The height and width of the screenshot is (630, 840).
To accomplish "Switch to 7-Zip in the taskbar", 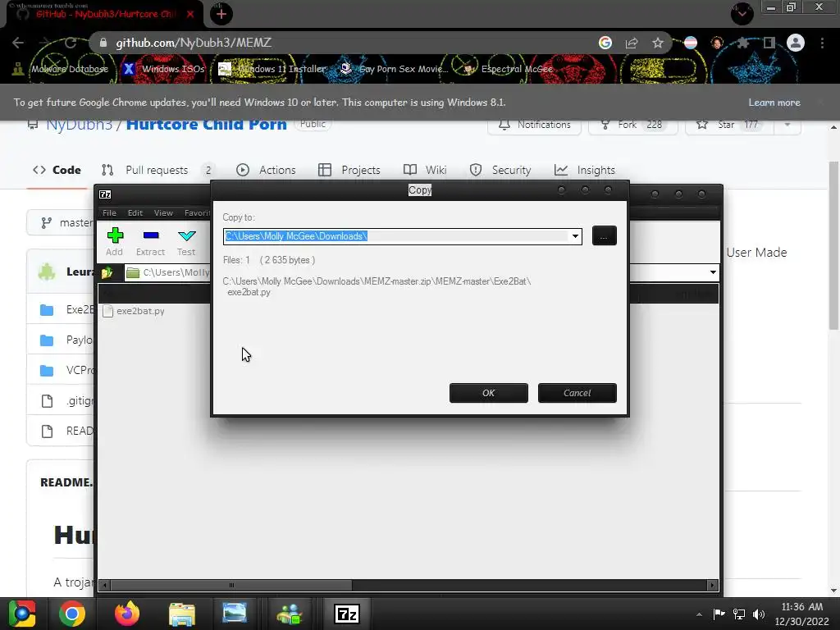I will coord(347,614).
